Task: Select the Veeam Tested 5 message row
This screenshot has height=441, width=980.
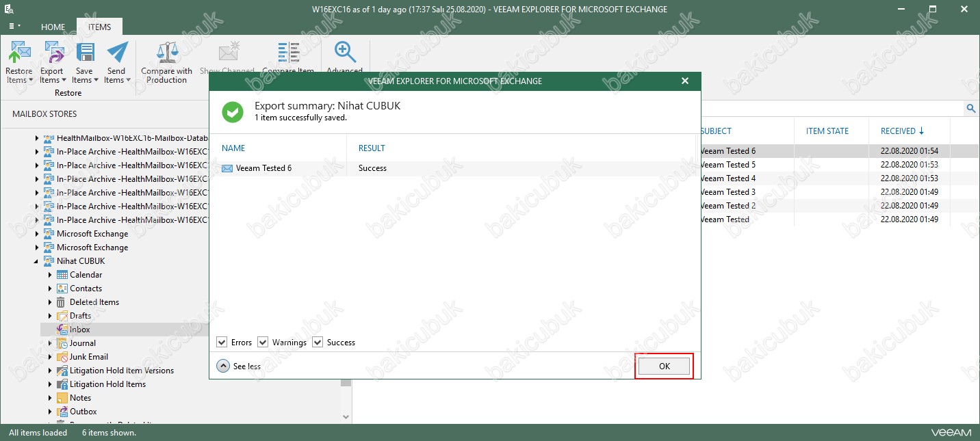Action: point(838,165)
